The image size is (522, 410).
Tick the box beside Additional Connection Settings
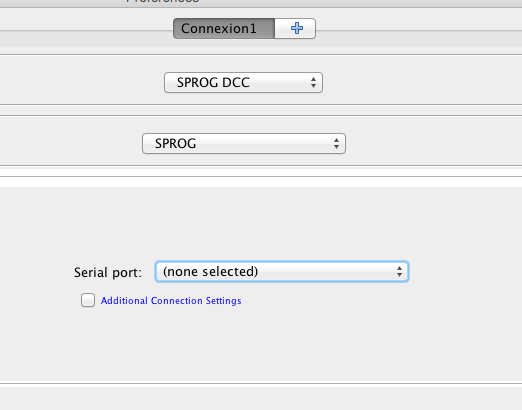[x=88, y=300]
